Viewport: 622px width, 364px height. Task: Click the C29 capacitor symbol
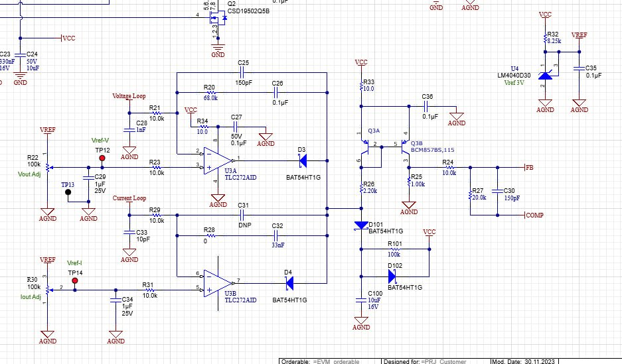88,178
